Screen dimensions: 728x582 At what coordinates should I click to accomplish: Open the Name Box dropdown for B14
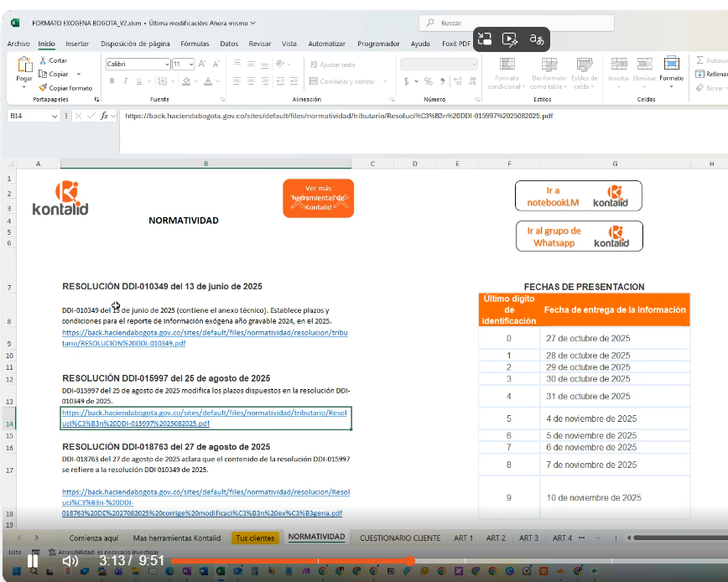55,116
